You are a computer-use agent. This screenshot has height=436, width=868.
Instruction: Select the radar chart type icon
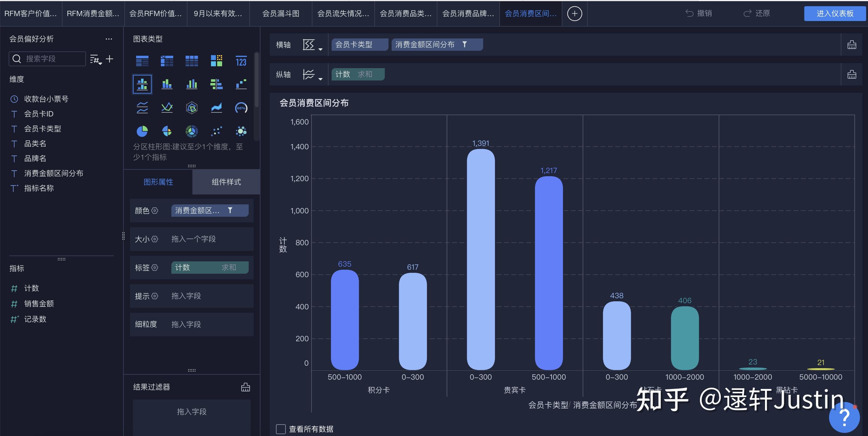pyautogui.click(x=191, y=107)
